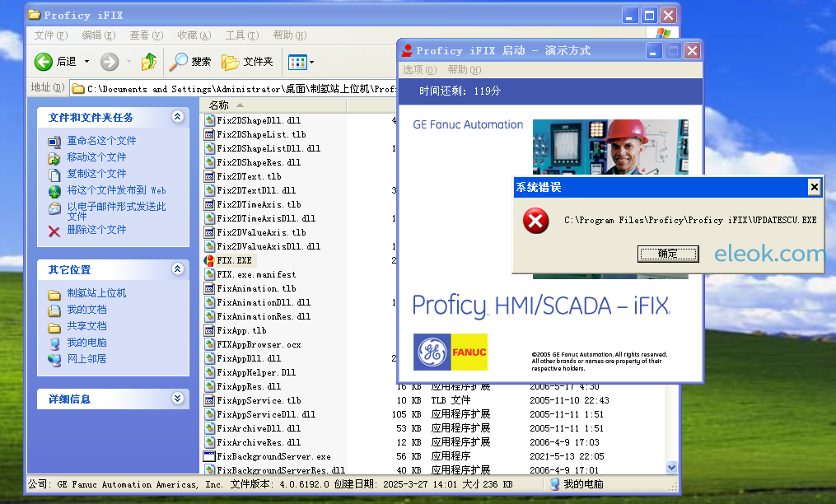836x504 pixels.
Task: Click the 名称 column header to sort
Action: tap(273, 105)
